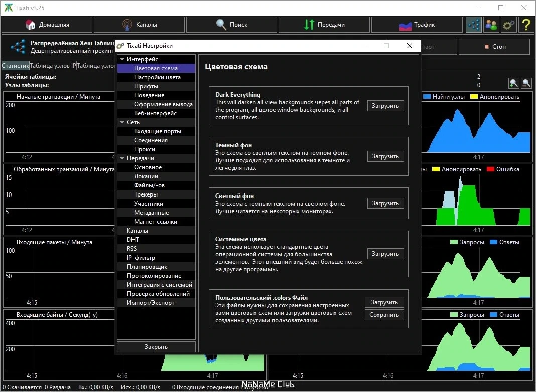
Task: Load the Системные цвета scheme
Action: pos(385,254)
